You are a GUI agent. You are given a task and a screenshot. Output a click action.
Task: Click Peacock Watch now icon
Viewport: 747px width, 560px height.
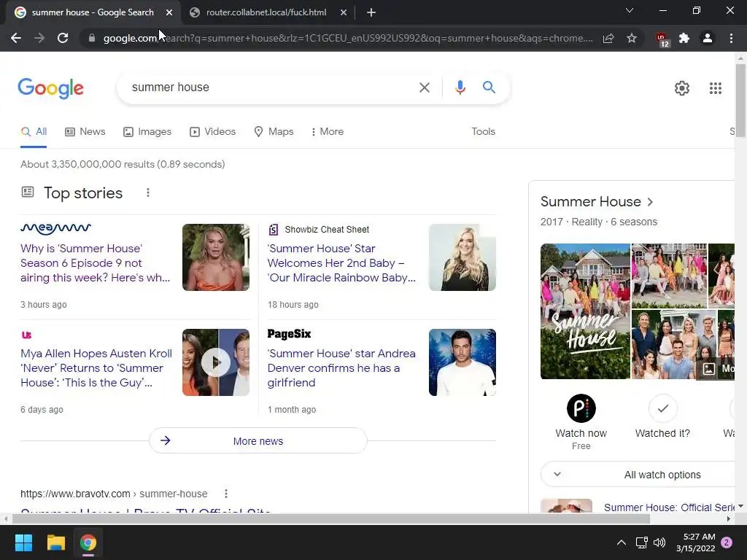click(581, 408)
